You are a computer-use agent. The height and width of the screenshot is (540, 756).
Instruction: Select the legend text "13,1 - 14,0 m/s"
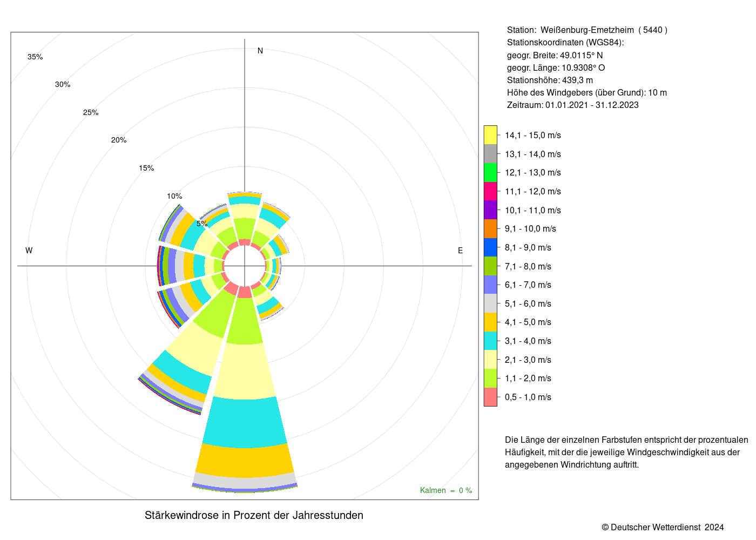click(x=533, y=154)
